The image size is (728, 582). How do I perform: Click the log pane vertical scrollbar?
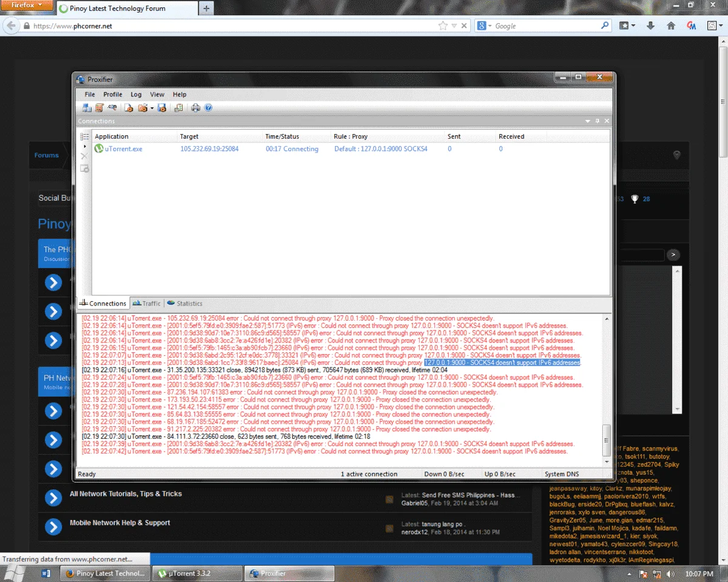(x=607, y=440)
